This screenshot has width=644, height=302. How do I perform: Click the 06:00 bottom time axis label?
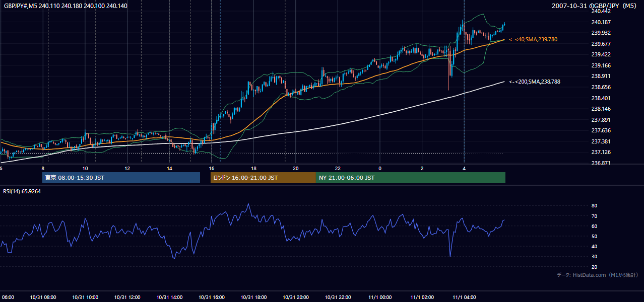pyautogui.click(x=7, y=297)
